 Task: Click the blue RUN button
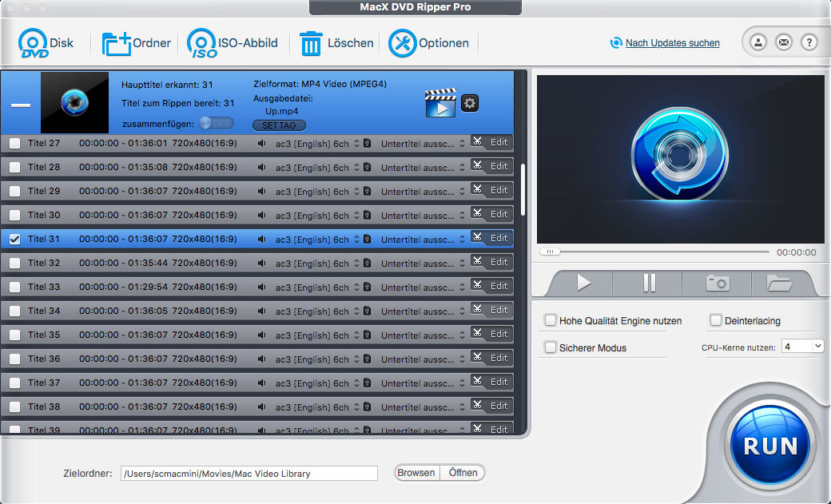pyautogui.click(x=770, y=445)
